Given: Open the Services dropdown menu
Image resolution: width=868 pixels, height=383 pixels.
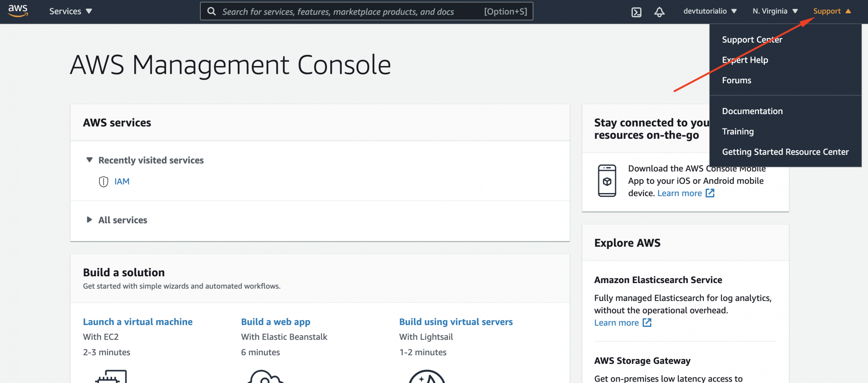Looking at the screenshot, I should (x=71, y=11).
